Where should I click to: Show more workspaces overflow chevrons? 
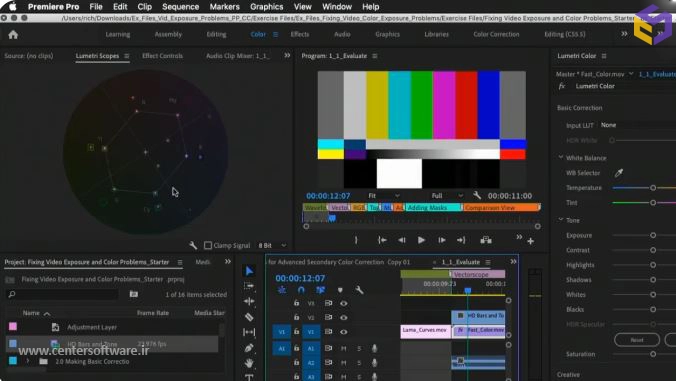pyautogui.click(x=624, y=34)
